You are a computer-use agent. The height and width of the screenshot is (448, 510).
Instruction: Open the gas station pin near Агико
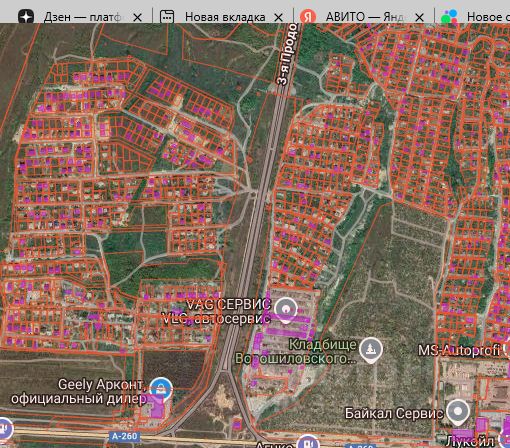click(x=308, y=442)
